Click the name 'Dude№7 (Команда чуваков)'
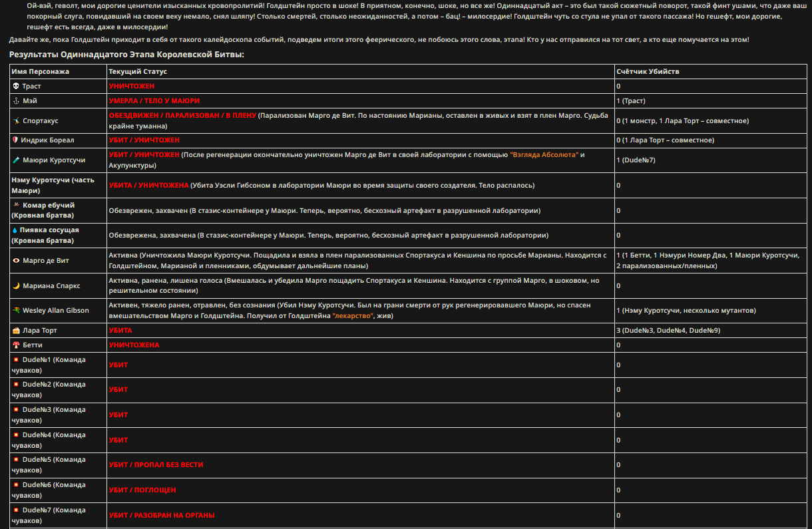Viewport: 812px width, 529px height. (x=50, y=515)
